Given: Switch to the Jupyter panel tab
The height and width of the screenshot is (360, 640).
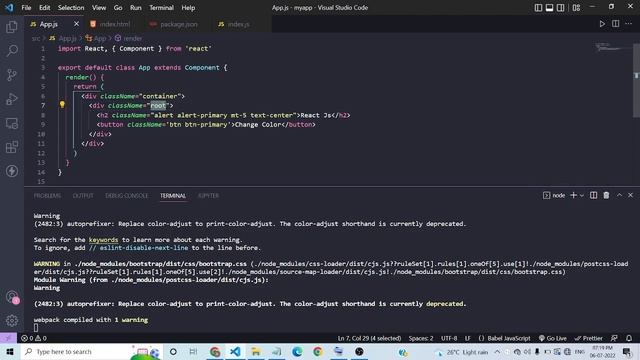Looking at the screenshot, I should tap(208, 196).
